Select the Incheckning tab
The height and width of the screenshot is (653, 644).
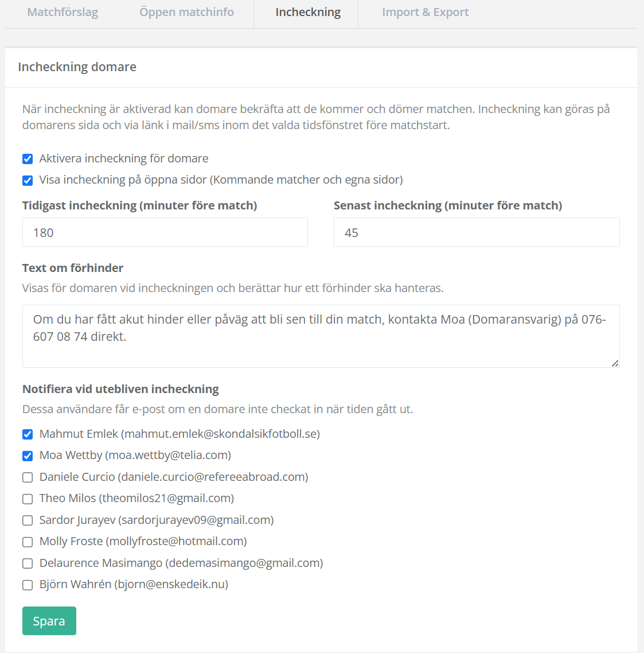tap(308, 13)
